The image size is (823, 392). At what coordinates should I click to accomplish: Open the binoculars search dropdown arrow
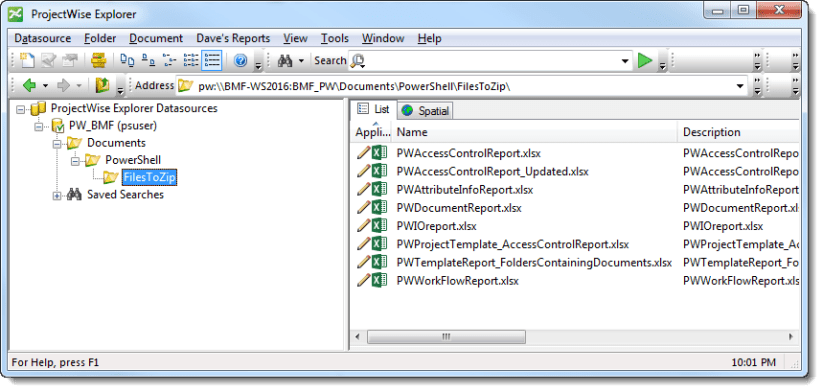pos(301,61)
